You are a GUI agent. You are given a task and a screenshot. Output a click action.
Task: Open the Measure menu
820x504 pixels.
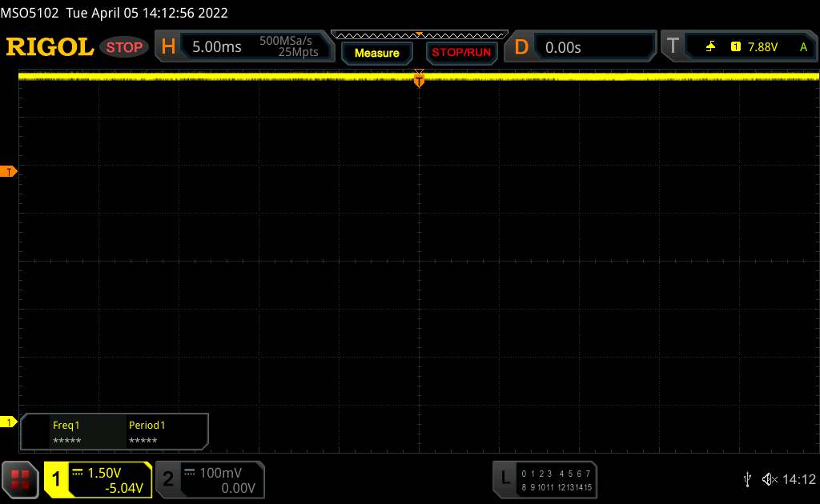(x=376, y=53)
